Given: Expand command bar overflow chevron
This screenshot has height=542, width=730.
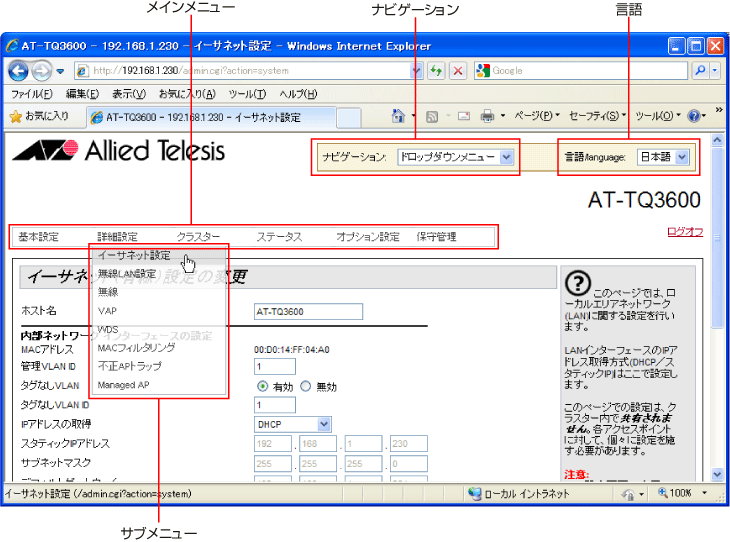Looking at the screenshot, I should tap(719, 110).
